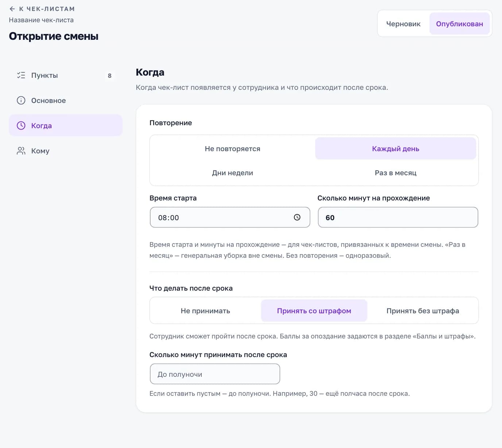Click the help text starting Время старта и минуты
Viewport: 502px width, 448px height.
pos(308,250)
